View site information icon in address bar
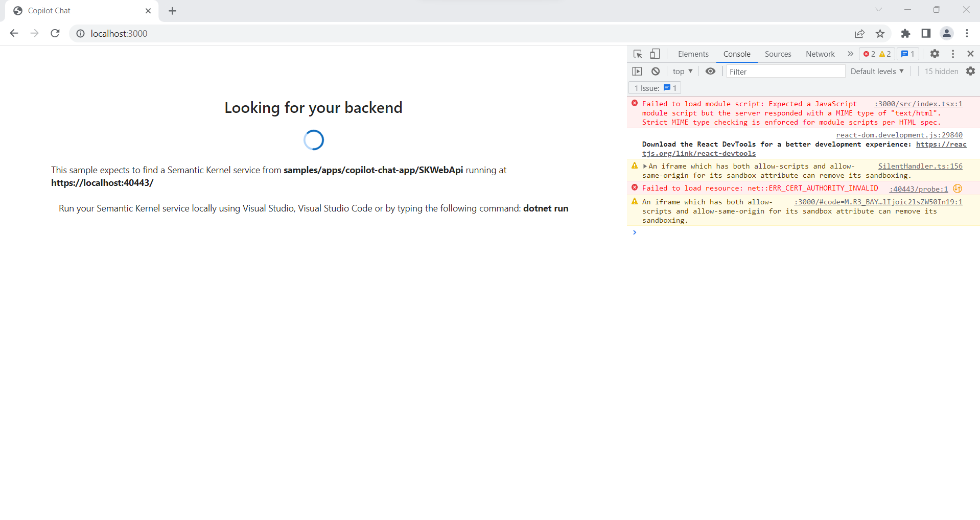This screenshot has width=980, height=520. click(80, 33)
